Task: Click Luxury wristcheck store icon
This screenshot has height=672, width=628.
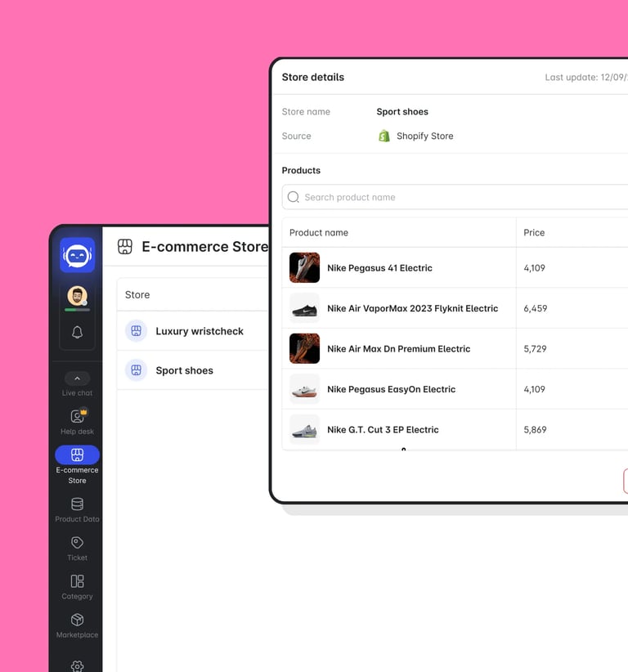Action: tap(136, 331)
